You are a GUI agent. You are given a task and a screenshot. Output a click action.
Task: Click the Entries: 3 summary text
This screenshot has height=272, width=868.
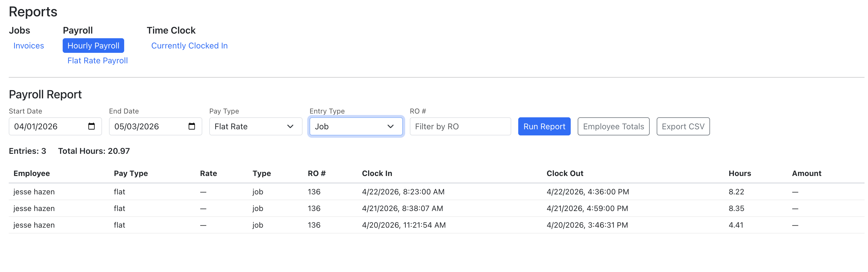[27, 151]
